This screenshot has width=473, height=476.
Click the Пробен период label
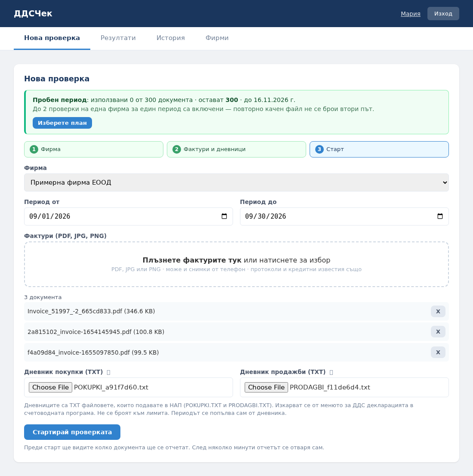(x=60, y=100)
